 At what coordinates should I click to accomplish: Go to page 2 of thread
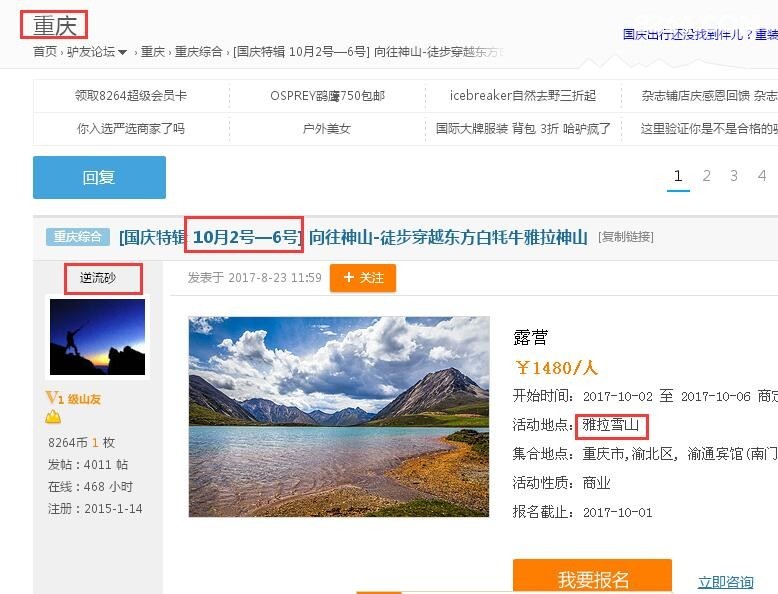pyautogui.click(x=706, y=176)
